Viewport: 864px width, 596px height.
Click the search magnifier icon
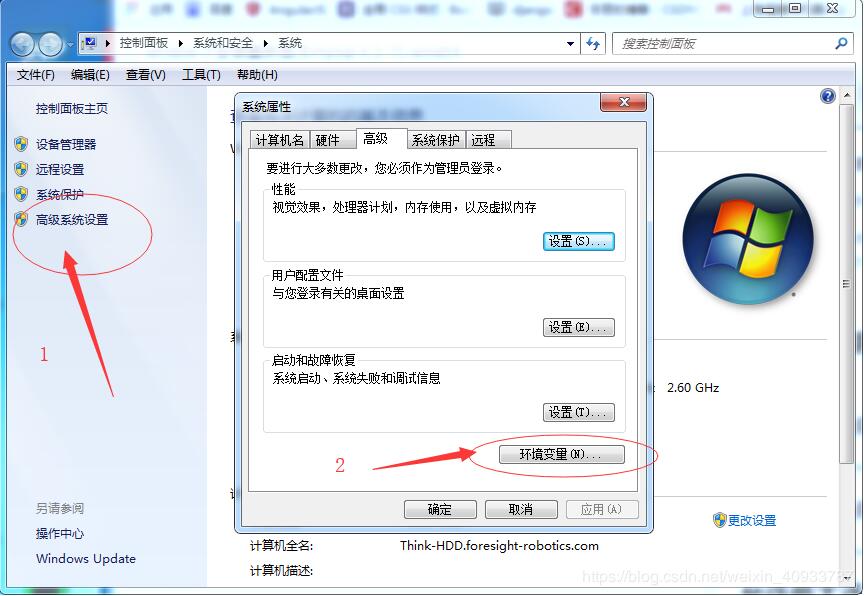coord(841,44)
